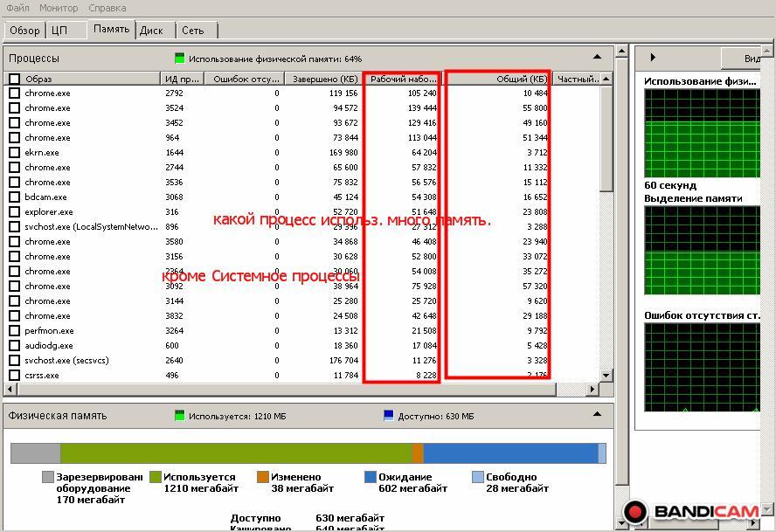Check the svchost.exe (secsvcs) checkbox
Image resolution: width=776 pixels, height=532 pixels.
tap(14, 360)
